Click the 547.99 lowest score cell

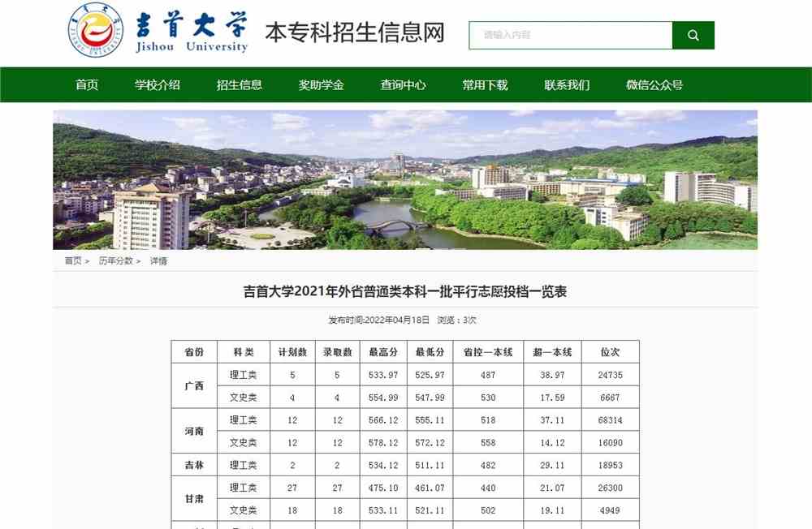(430, 397)
